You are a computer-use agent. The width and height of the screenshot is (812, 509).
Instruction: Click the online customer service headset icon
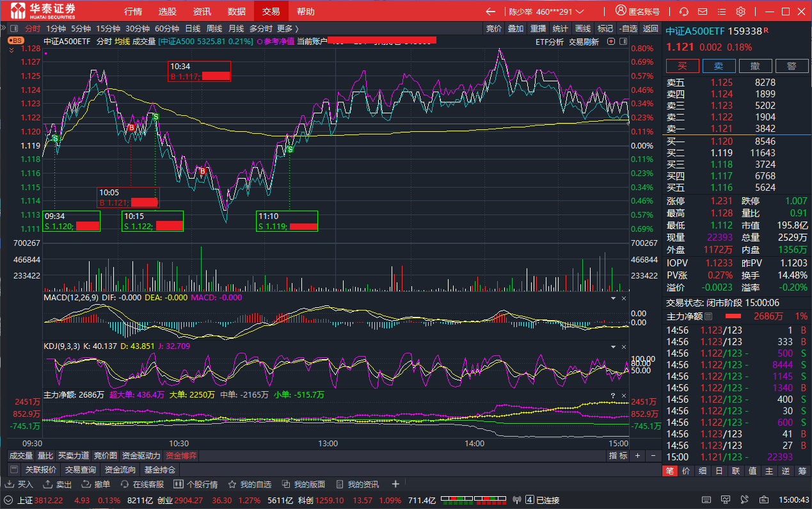click(x=684, y=12)
